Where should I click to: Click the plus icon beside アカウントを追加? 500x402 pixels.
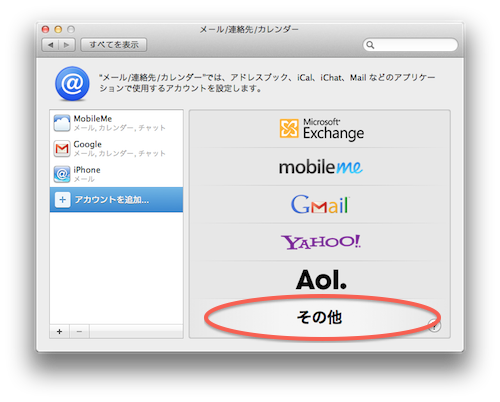click(62, 200)
